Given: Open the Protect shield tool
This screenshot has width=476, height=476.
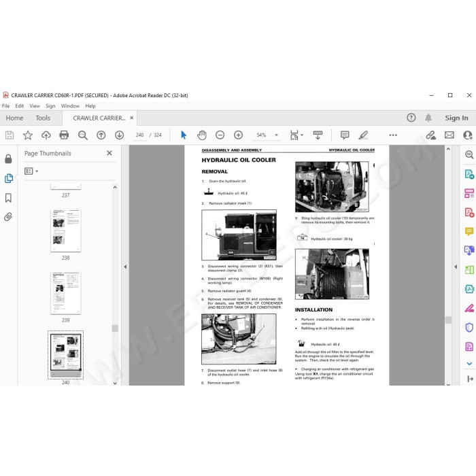Looking at the screenshot, I should (x=469, y=327).
